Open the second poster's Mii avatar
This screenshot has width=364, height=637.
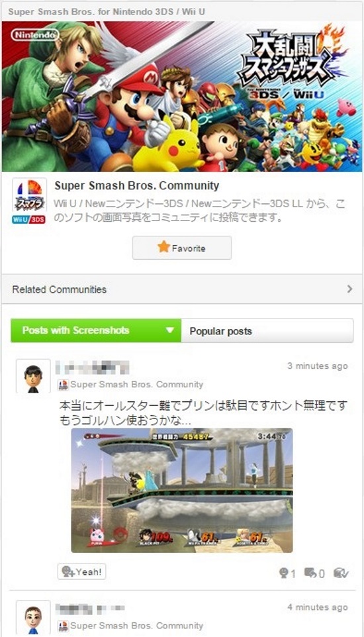pyautogui.click(x=33, y=618)
